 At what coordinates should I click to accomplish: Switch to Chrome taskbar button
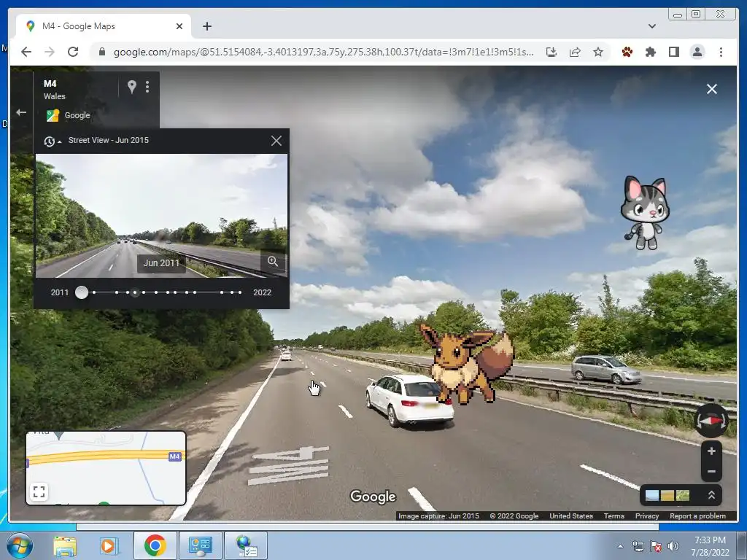pyautogui.click(x=155, y=545)
